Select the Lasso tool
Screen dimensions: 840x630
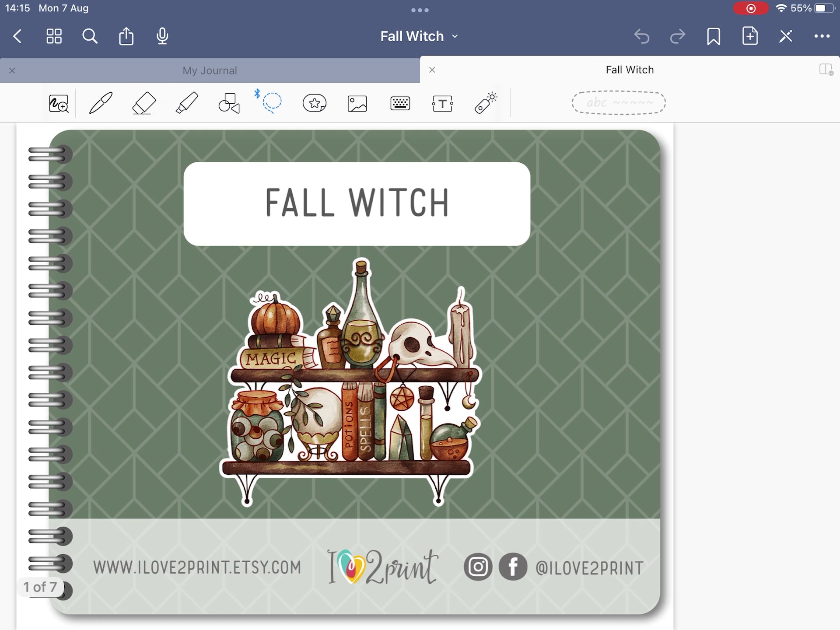pyautogui.click(x=272, y=103)
